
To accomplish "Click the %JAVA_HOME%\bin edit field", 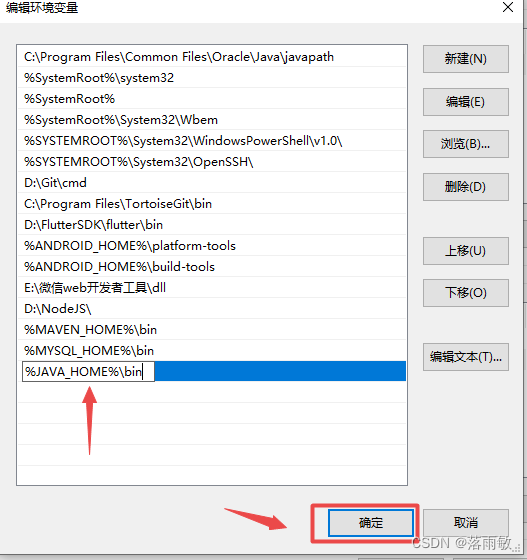I will click(x=88, y=371).
